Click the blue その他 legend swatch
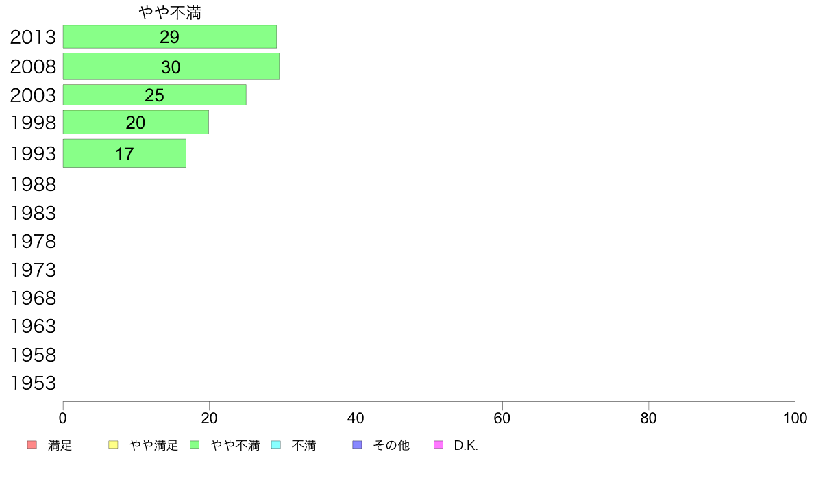 coord(357,445)
